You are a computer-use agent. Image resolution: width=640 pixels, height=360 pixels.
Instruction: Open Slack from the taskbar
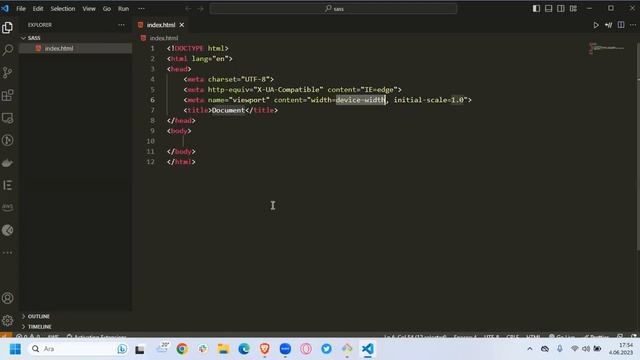click(x=203, y=349)
